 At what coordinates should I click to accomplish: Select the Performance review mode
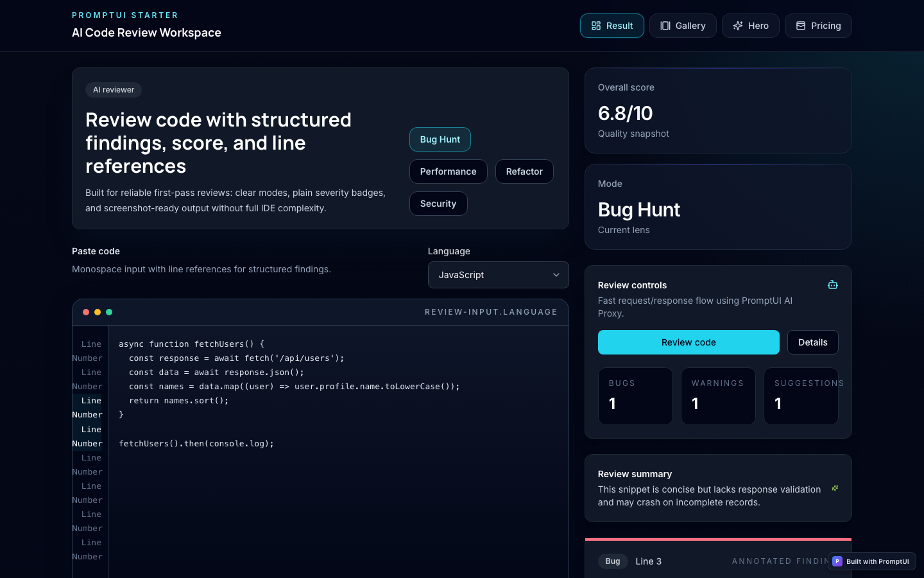[x=449, y=171]
